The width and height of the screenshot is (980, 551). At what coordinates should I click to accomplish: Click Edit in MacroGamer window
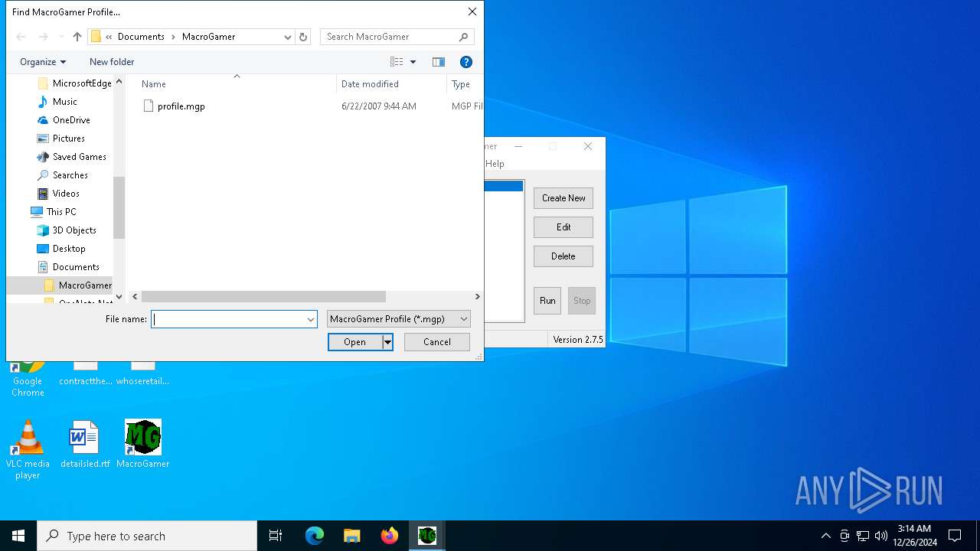563,227
